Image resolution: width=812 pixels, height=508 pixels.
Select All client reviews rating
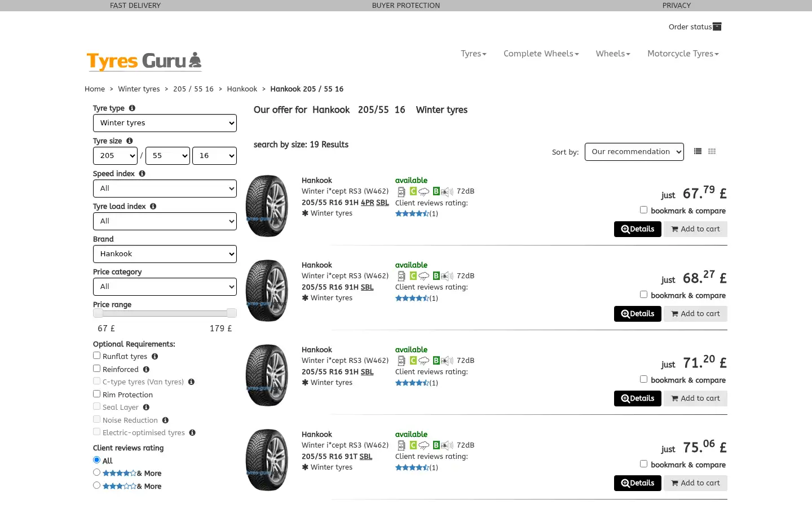[x=96, y=460]
